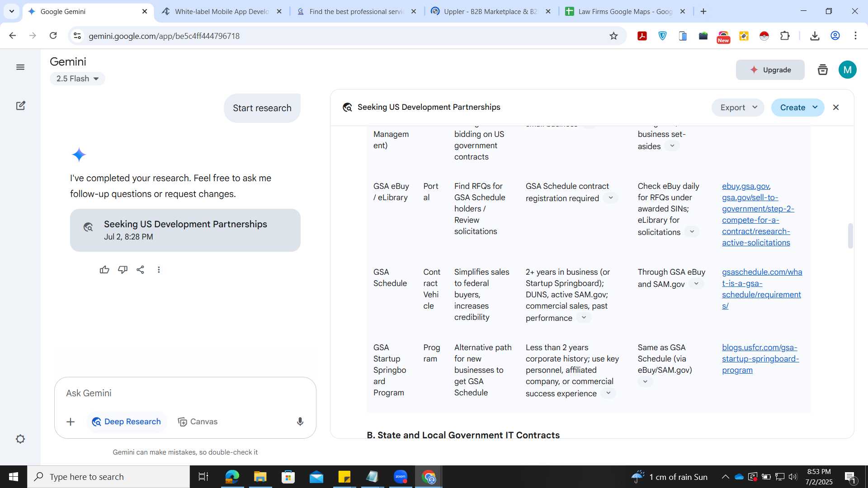The width and height of the screenshot is (868, 488).
Task: Open Adobe Acrobat extension icon
Action: click(x=642, y=36)
